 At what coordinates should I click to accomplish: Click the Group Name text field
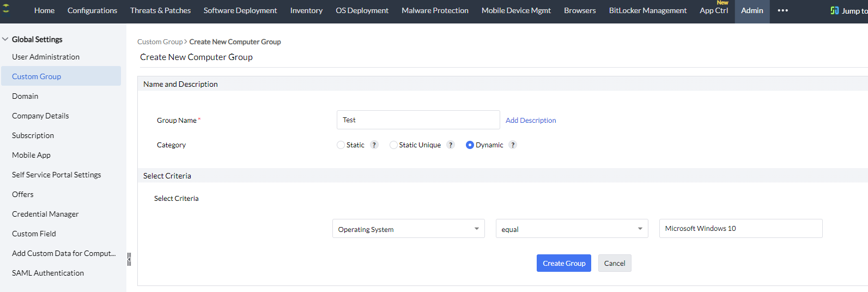click(418, 120)
